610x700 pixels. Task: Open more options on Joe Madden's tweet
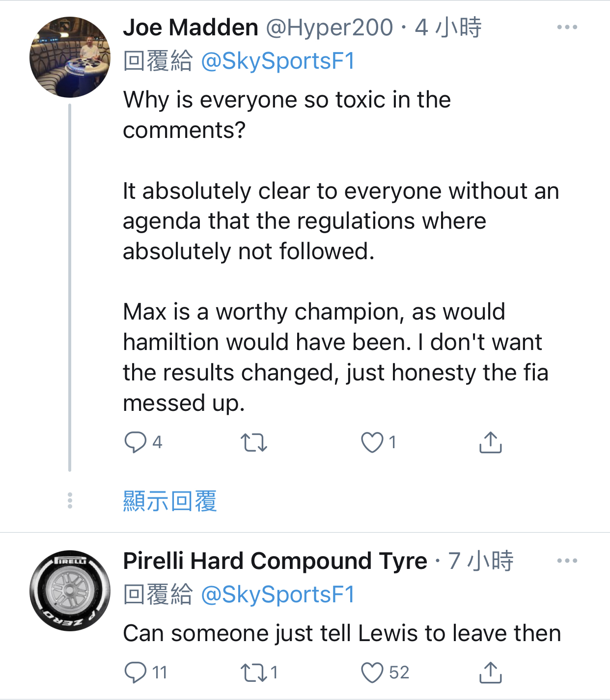(567, 27)
